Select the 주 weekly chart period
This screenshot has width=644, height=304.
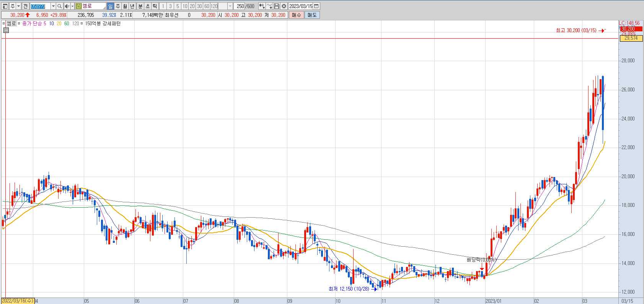(117, 6)
